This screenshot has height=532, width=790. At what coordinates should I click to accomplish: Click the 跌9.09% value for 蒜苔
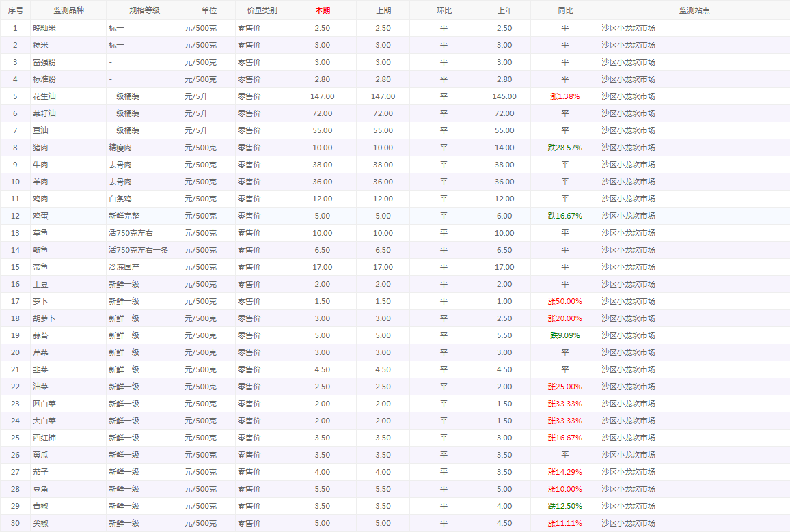(x=564, y=335)
